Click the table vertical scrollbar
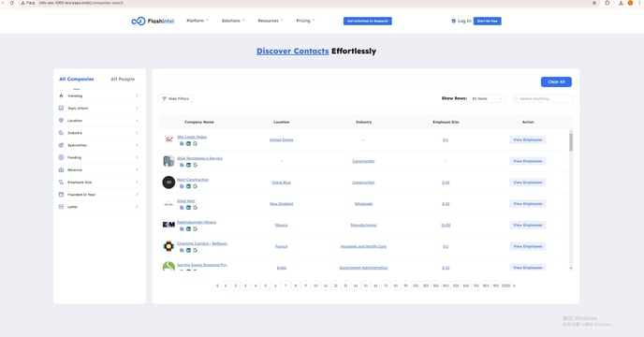Image resolution: width=644 pixels, height=337 pixels. point(571,142)
